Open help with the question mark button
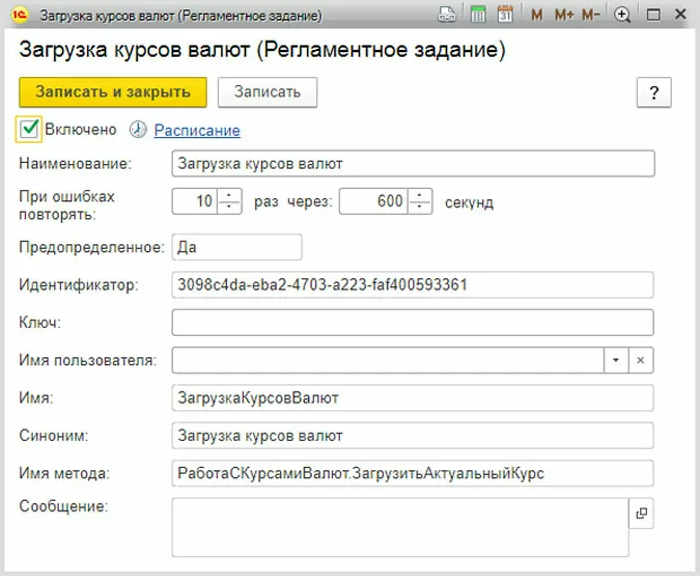 (654, 93)
